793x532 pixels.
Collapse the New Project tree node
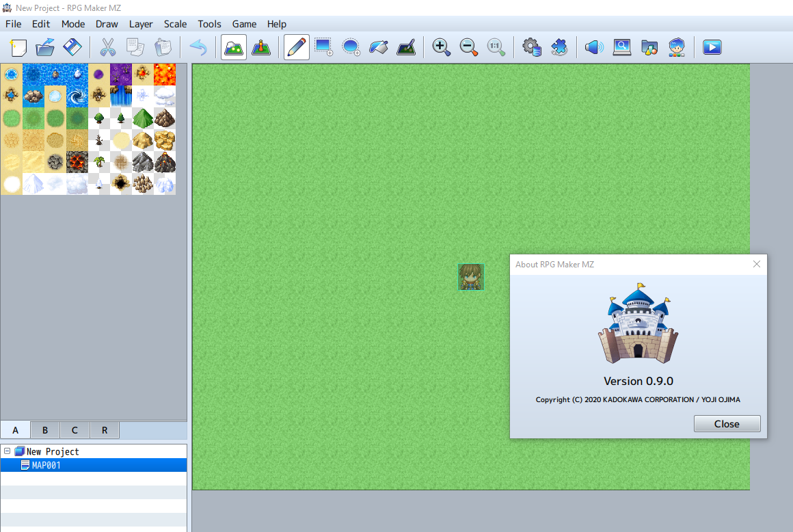(x=7, y=451)
